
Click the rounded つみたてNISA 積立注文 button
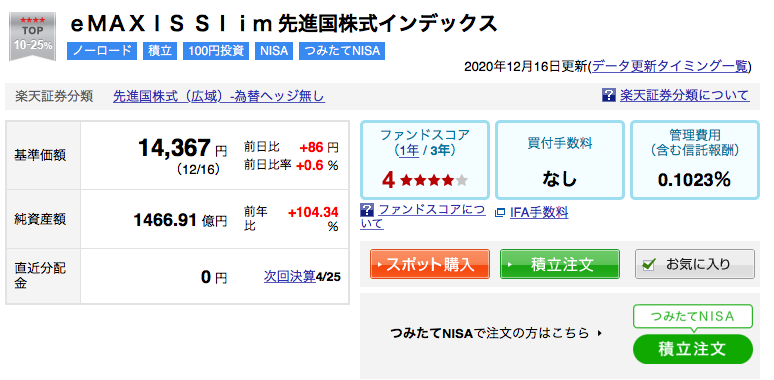[x=693, y=349]
